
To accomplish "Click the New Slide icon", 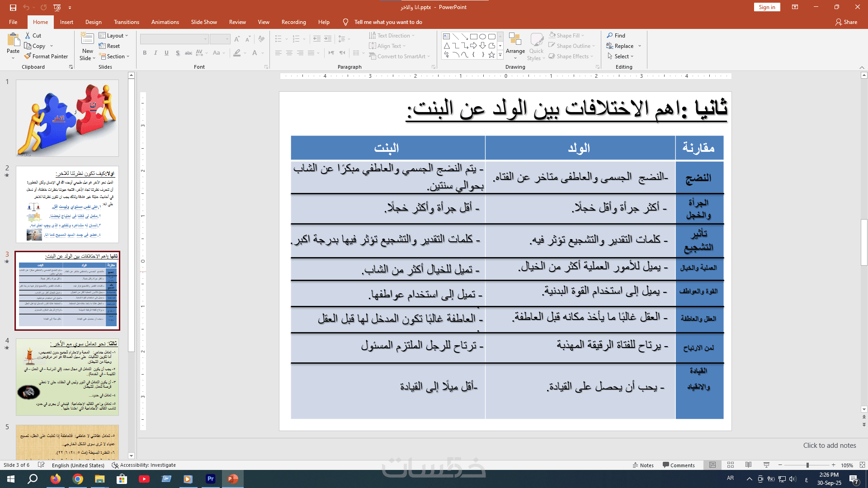I will (87, 40).
